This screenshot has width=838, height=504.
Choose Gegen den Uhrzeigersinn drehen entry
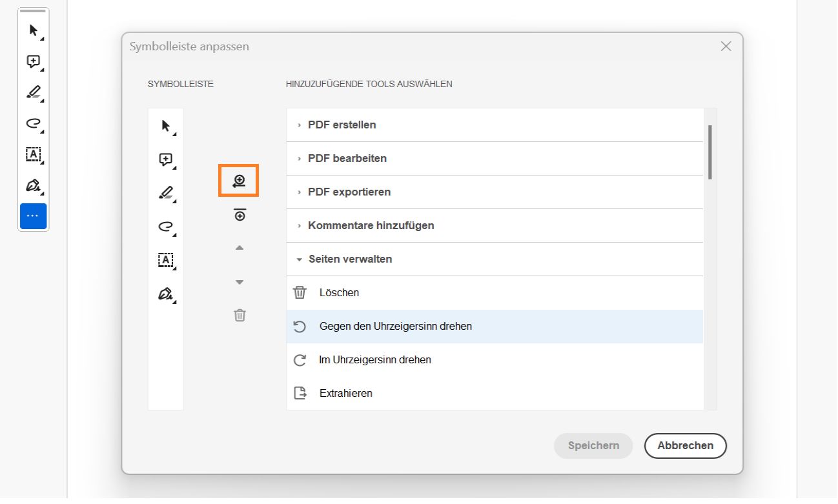(x=395, y=327)
